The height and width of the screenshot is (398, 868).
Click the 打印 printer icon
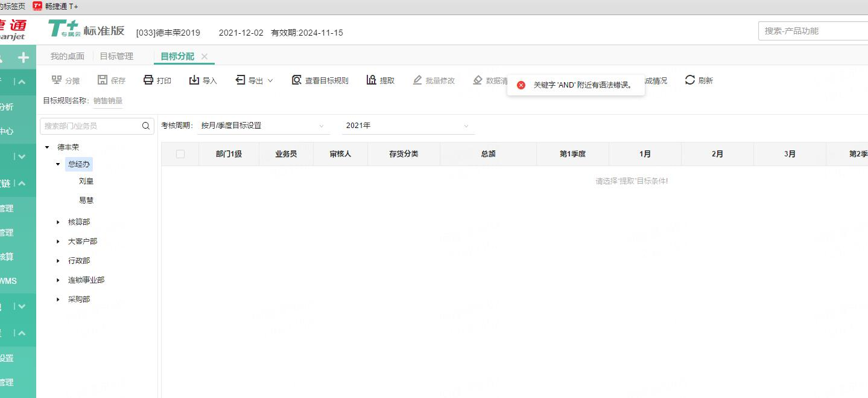tap(148, 80)
